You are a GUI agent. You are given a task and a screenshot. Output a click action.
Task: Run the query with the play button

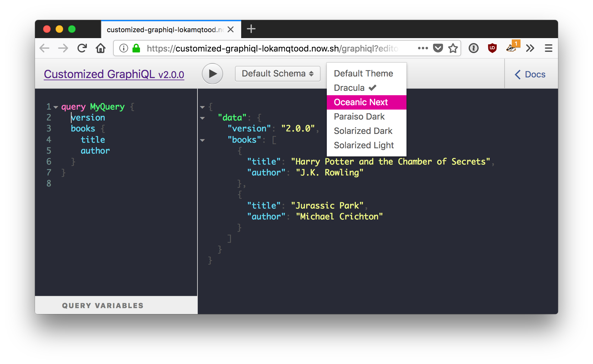pyautogui.click(x=212, y=74)
